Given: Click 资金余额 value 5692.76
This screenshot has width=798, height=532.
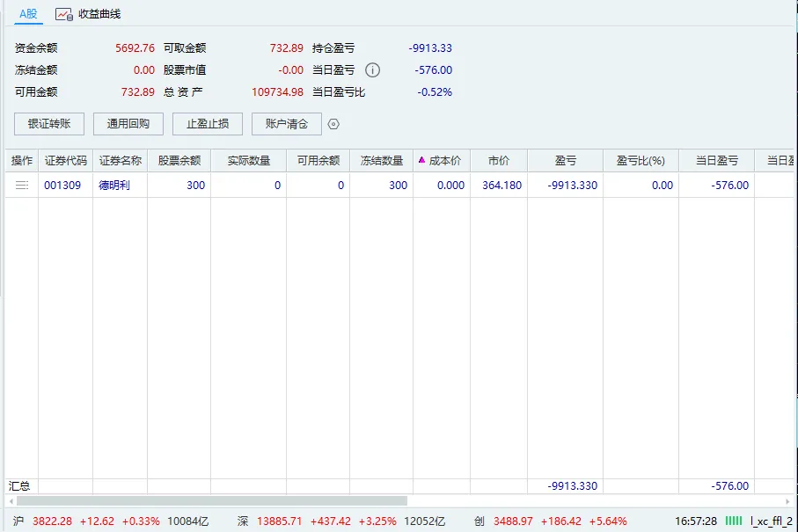Looking at the screenshot, I should click(135, 47).
